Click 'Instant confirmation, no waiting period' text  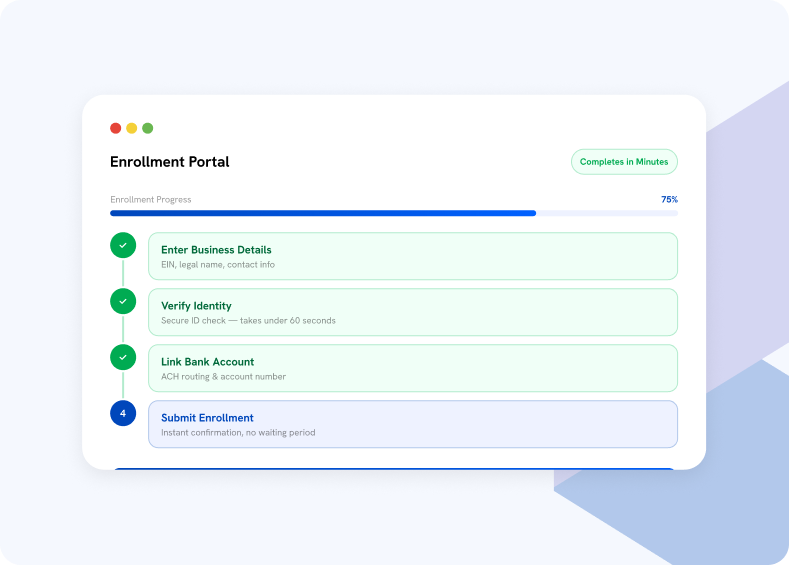click(x=238, y=433)
